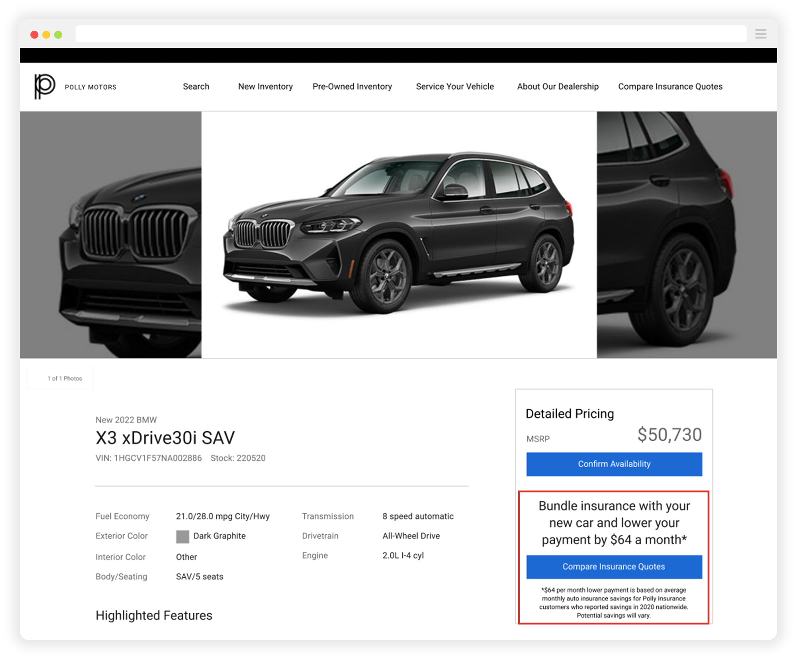Viewport: 797px width, 672px height.
Task: Go to Pre-Owned Inventory
Action: click(352, 86)
